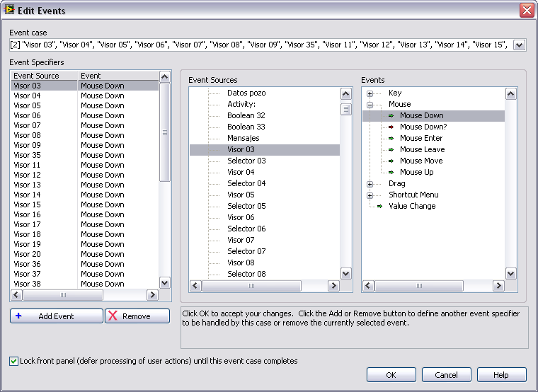Click the green arrow icon beside Mouse Down
The width and height of the screenshot is (538, 392).
(x=391, y=116)
